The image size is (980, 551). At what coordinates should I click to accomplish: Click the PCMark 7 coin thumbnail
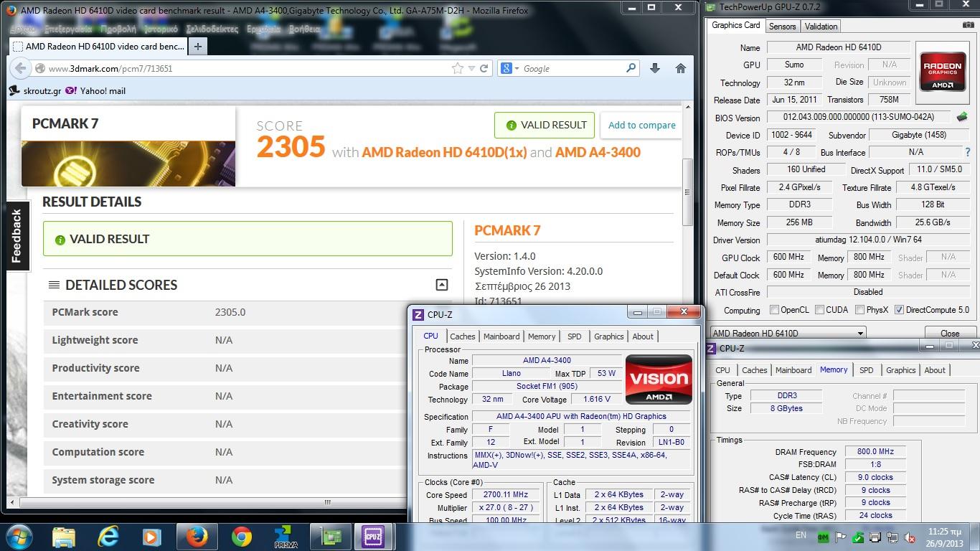[128, 164]
